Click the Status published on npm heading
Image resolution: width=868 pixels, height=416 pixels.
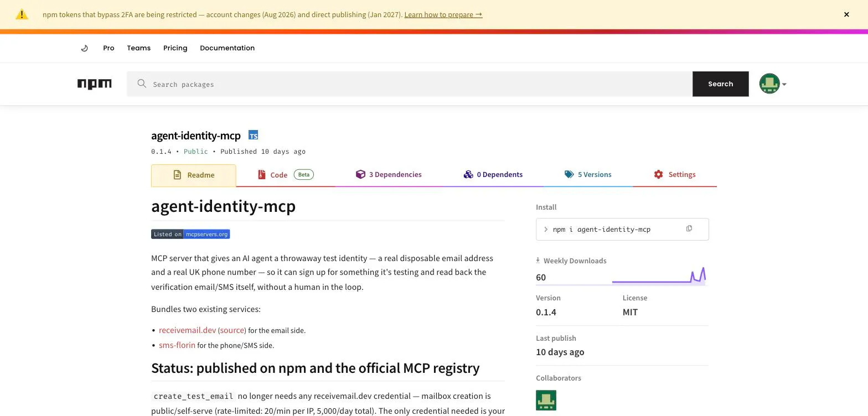tap(315, 368)
